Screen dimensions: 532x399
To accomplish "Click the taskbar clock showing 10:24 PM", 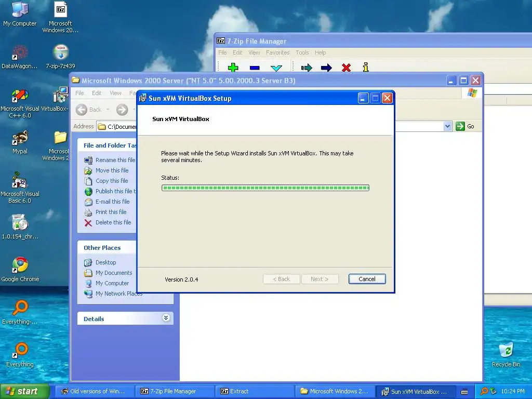I will click(513, 391).
